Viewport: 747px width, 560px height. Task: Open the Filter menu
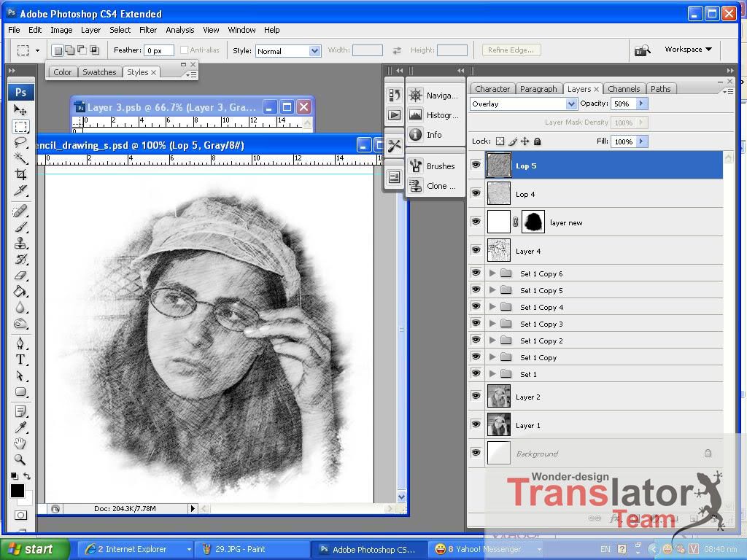pyautogui.click(x=147, y=30)
